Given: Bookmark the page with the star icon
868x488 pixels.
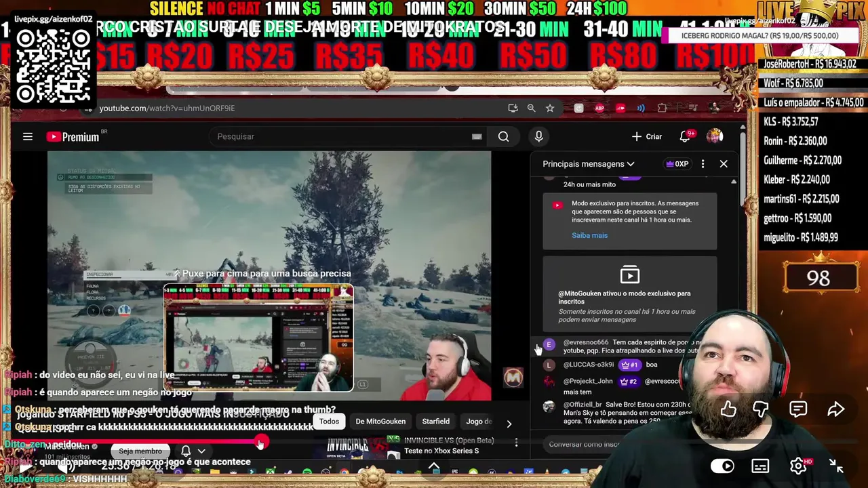Looking at the screenshot, I should click(550, 108).
